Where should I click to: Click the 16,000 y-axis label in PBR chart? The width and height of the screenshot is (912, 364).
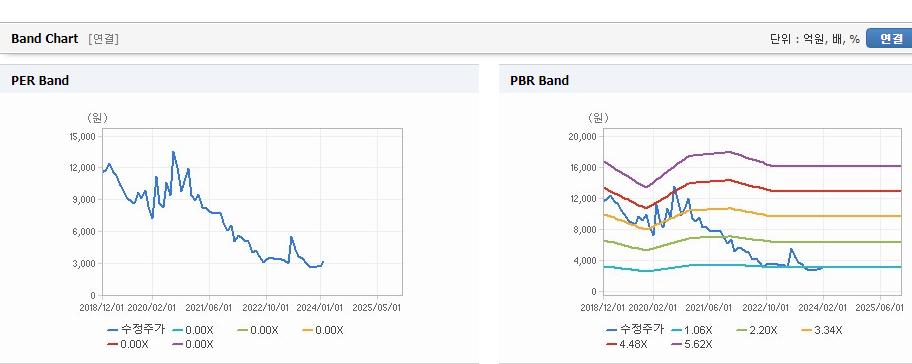582,167
